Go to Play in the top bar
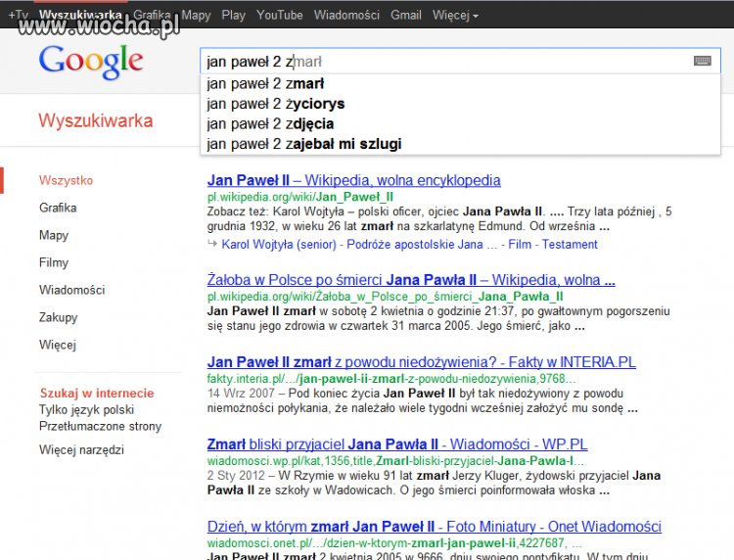 point(233,16)
